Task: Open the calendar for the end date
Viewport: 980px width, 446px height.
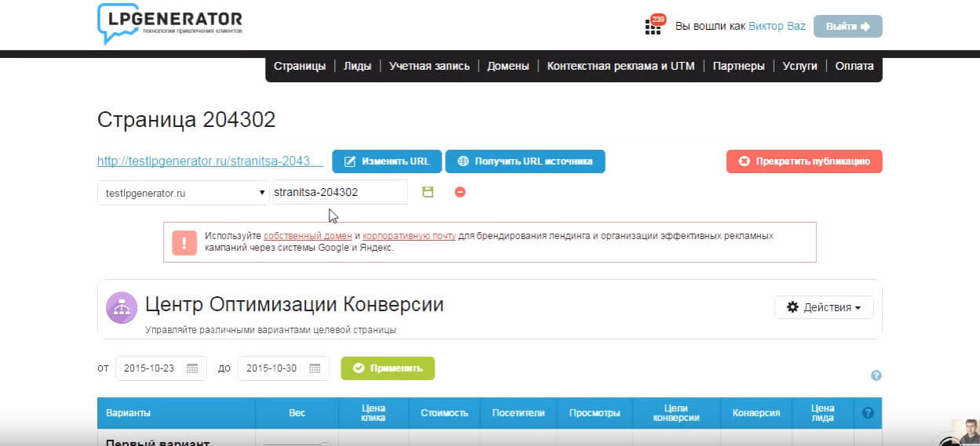Action: pyautogui.click(x=314, y=368)
